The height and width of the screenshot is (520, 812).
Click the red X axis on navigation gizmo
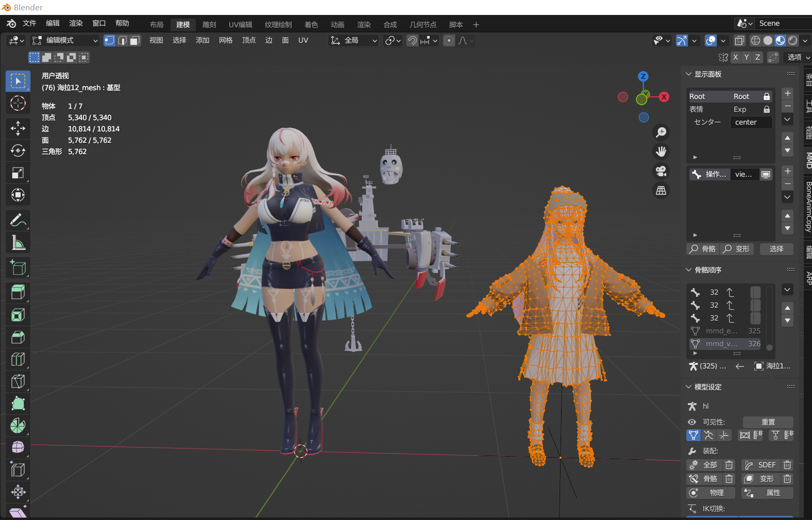point(664,97)
